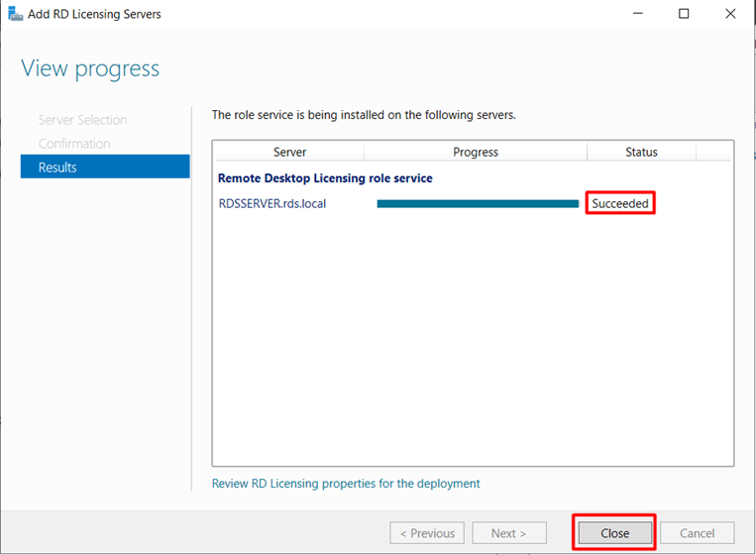Click the Progress column header
756x555 pixels.
point(476,152)
